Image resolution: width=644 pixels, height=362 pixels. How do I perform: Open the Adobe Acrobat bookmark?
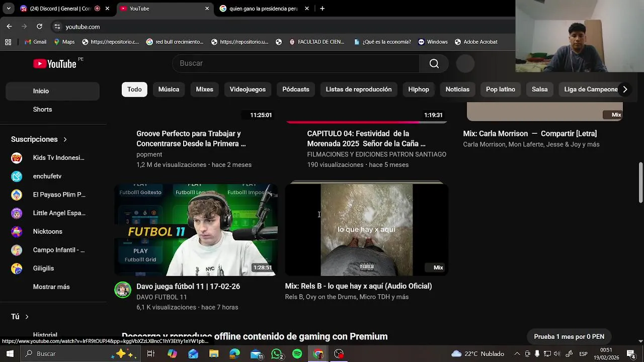pyautogui.click(x=475, y=42)
